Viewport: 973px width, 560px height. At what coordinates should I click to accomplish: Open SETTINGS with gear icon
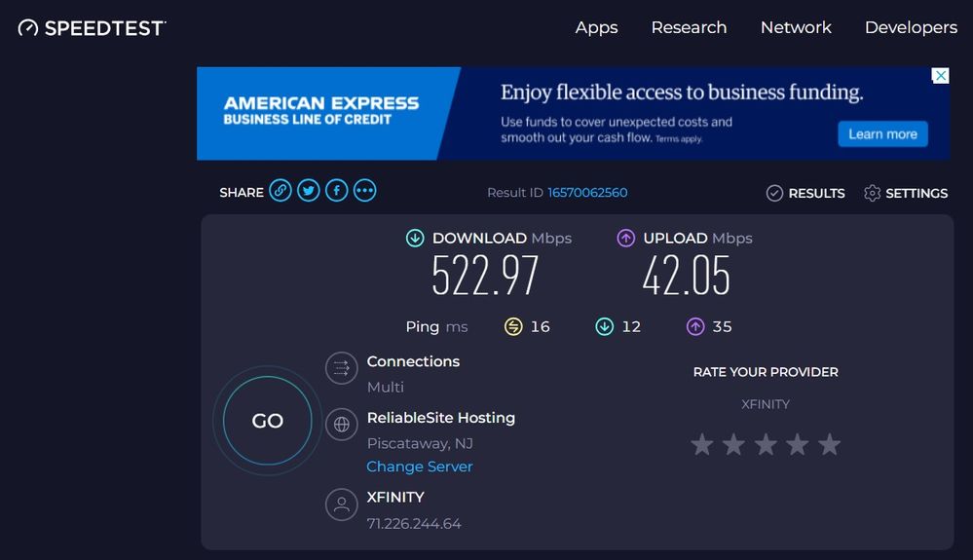pos(905,193)
